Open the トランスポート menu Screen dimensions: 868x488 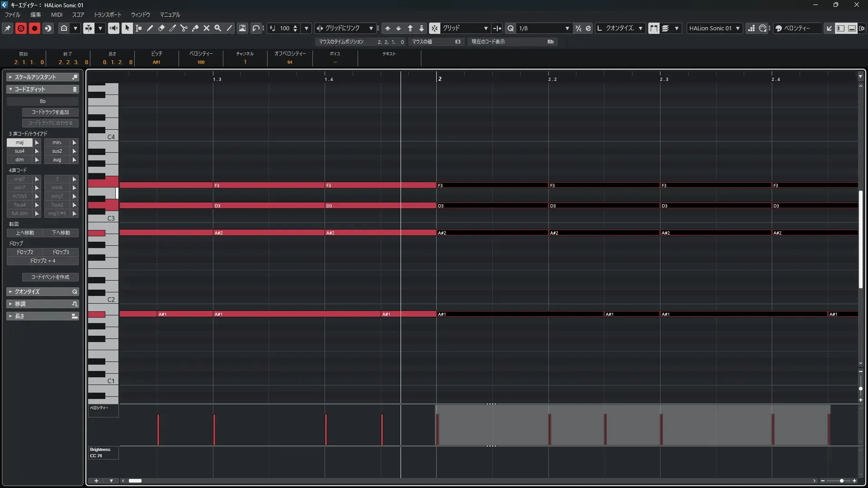[107, 14]
